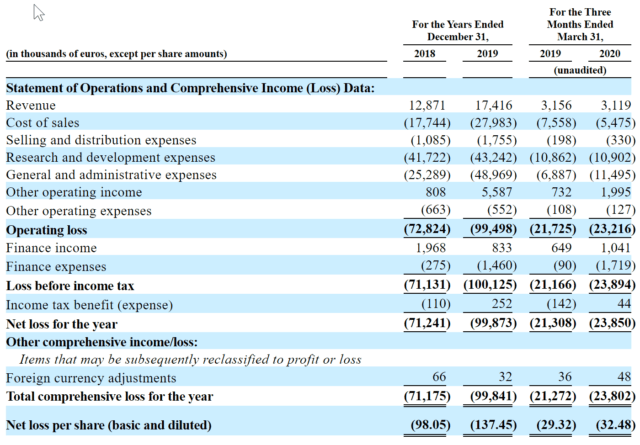The image size is (640, 445).
Task: Click 'Research and development expenses' label
Action: pos(110,158)
